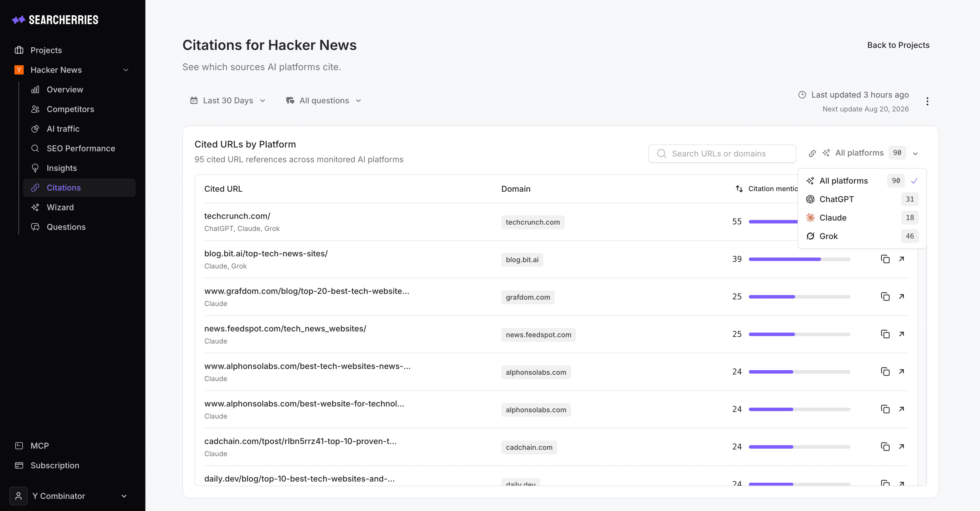
Task: Open best-website-for-technol alphonsolabs link externally
Action: pyautogui.click(x=901, y=409)
